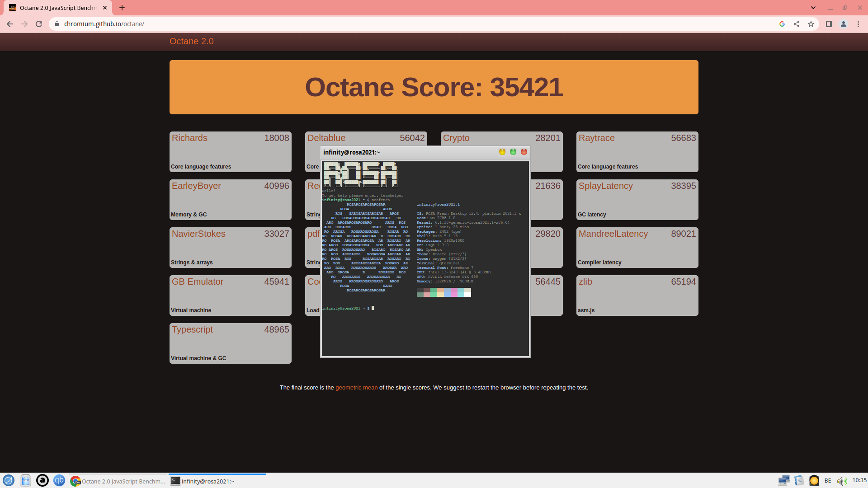Bookmark this tab with the star icon

[811, 24]
